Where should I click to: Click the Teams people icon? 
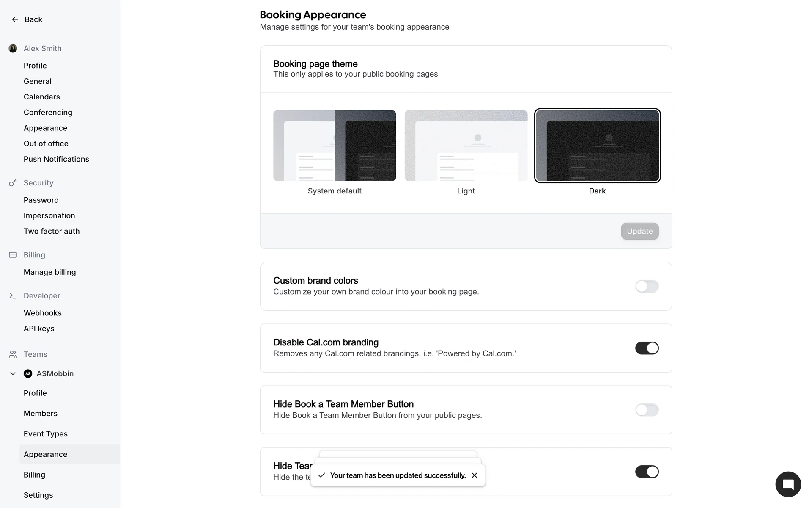point(13,354)
